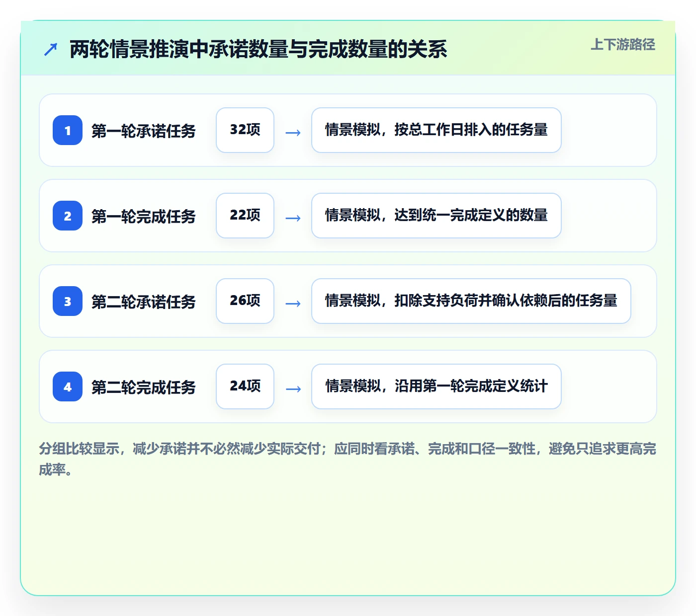Click the title 两轮情景推演中承诺数量与完成数量的关系

[259, 49]
